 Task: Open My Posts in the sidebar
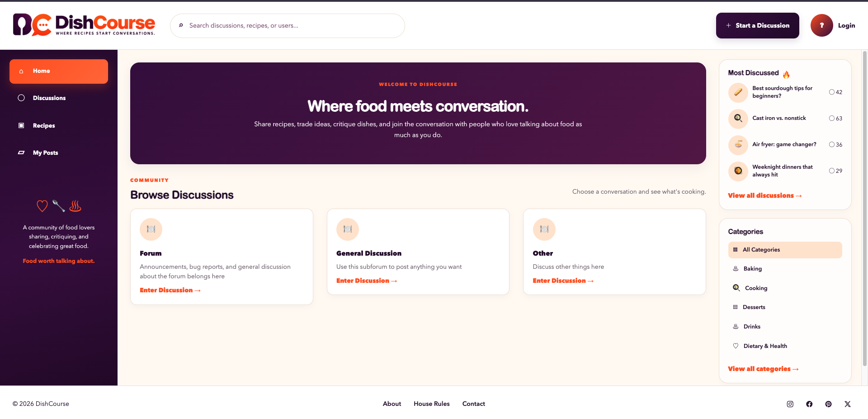point(59,153)
